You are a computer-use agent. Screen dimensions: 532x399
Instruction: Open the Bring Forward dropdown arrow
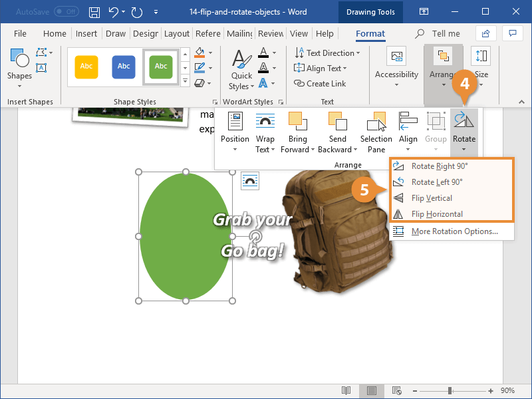[x=313, y=150]
